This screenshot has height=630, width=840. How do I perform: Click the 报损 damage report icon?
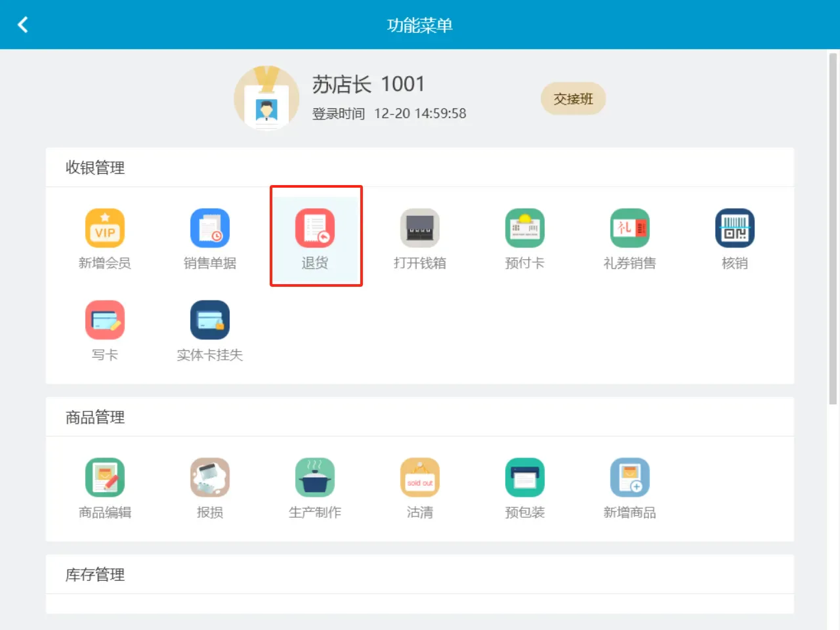coord(210,477)
